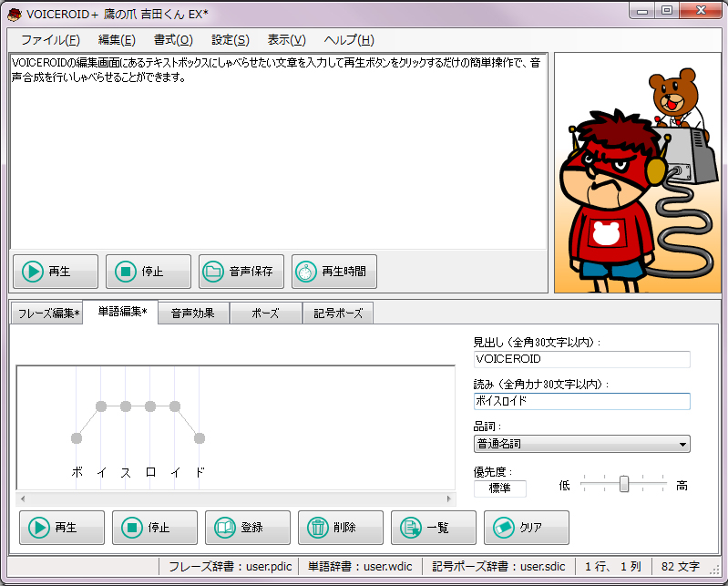Click the 見出し field containing VOICEROID
The width and height of the screenshot is (728, 586).
click(x=581, y=359)
